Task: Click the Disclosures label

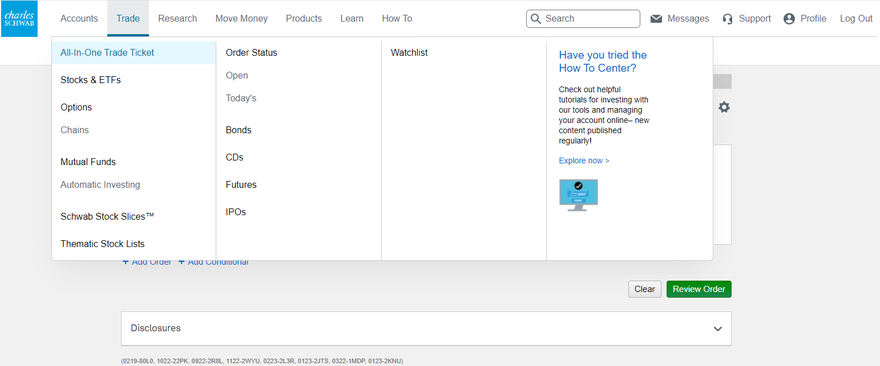Action: (155, 328)
